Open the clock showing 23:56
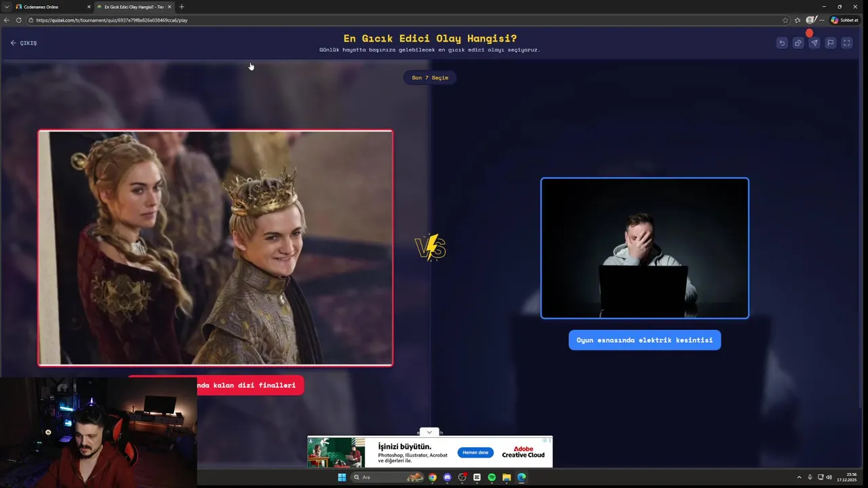Screen dimensions: 868x488 click(846, 477)
